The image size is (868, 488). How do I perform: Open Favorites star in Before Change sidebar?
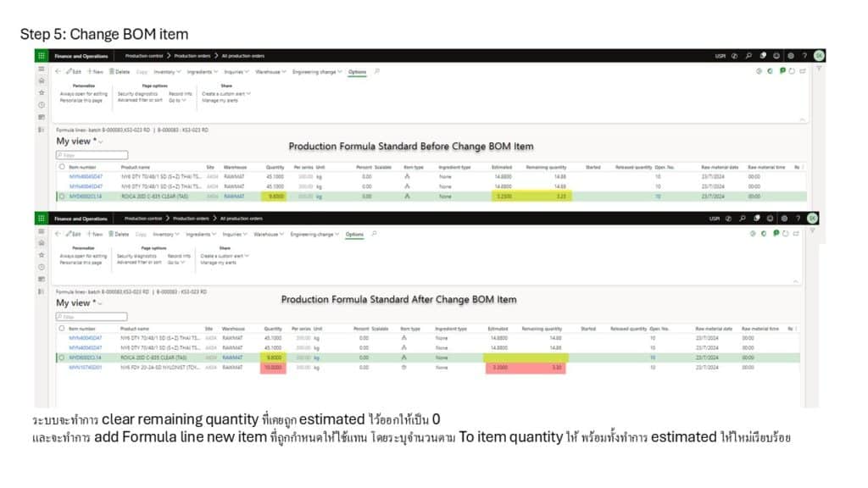[x=42, y=93]
